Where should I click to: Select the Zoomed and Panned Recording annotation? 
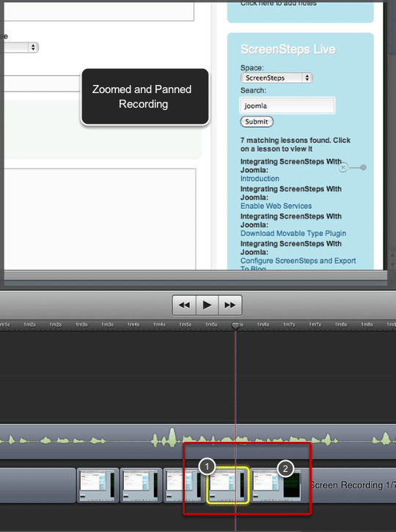pyautogui.click(x=145, y=97)
